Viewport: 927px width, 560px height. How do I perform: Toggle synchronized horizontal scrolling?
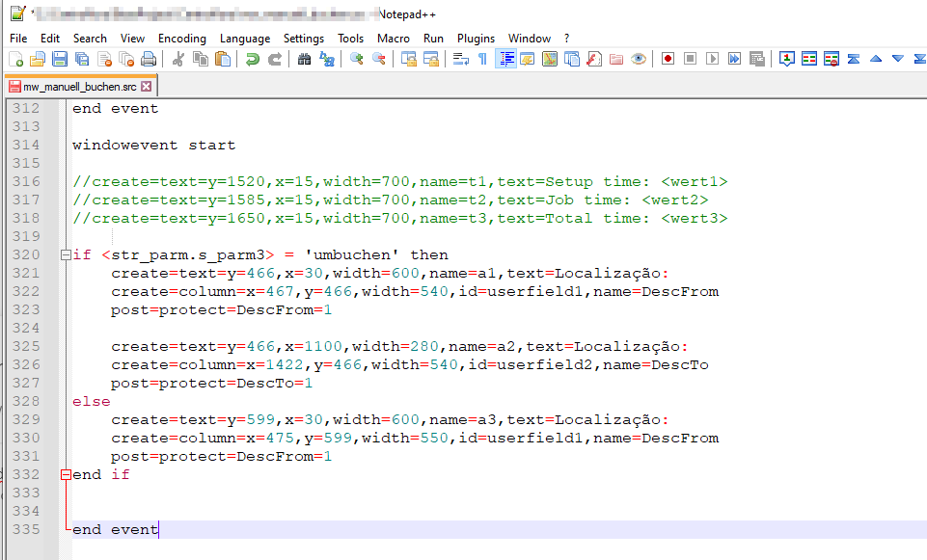(x=431, y=59)
